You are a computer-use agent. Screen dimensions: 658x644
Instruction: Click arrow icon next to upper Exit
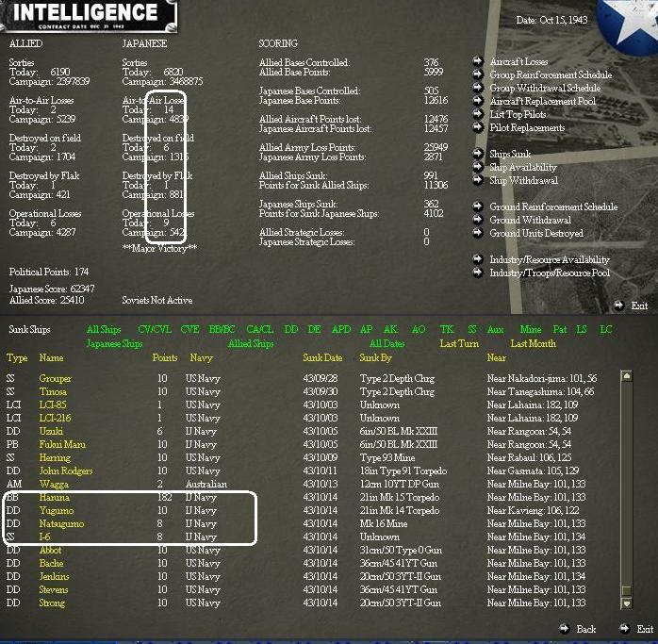tap(619, 305)
